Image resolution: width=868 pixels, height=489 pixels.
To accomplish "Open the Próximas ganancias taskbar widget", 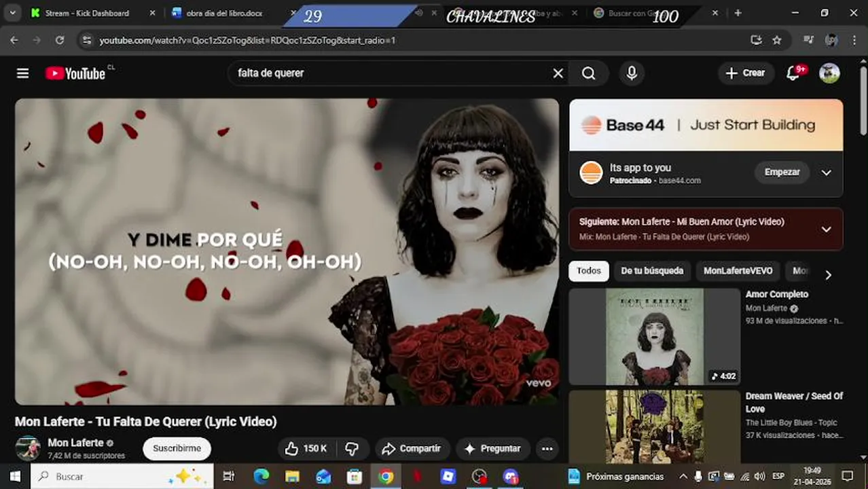I will pos(616,477).
